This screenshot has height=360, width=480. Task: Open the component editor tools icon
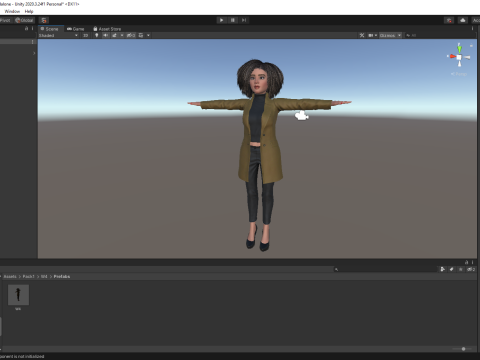[x=362, y=35]
